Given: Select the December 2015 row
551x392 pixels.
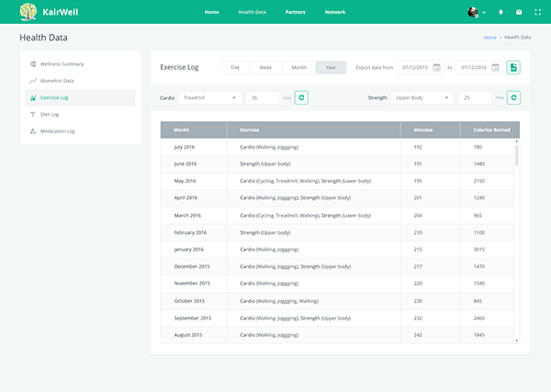Looking at the screenshot, I should point(337,266).
